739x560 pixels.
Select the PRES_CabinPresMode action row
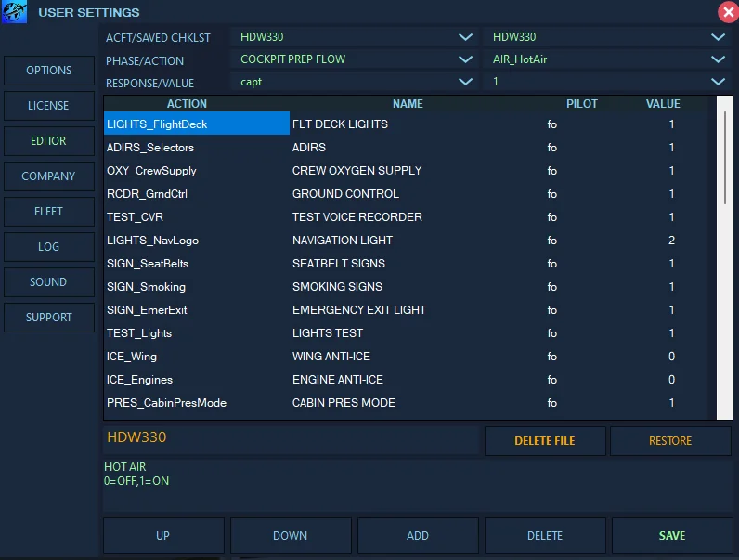tap(197, 402)
